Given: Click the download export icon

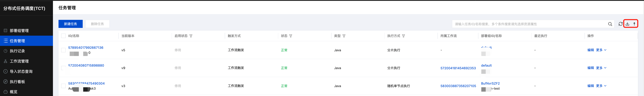Looking at the screenshot, I should pyautogui.click(x=627, y=24).
